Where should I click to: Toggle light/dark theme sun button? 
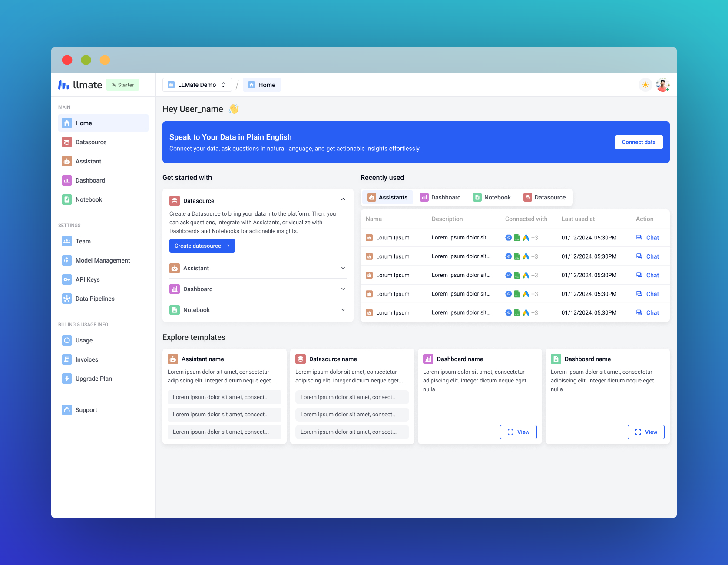(645, 85)
